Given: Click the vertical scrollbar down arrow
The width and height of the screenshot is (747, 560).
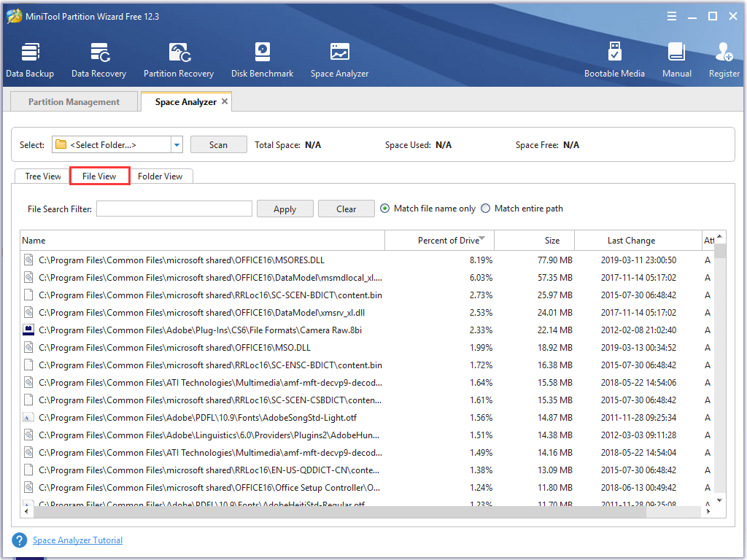Looking at the screenshot, I should pos(720,500).
